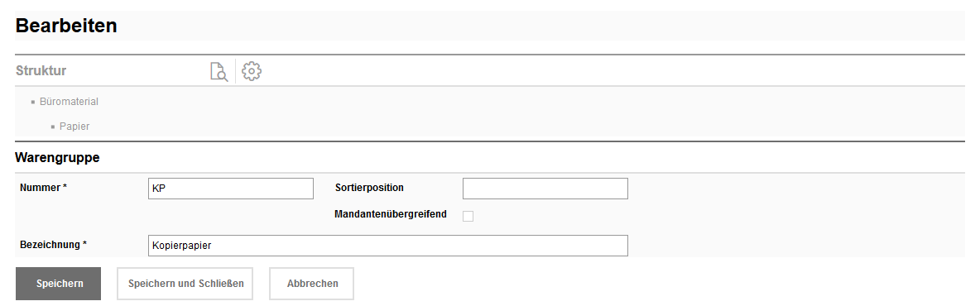Click the Warengruppe section heading
Image resolution: width=980 pixels, height=306 pixels.
point(57,158)
